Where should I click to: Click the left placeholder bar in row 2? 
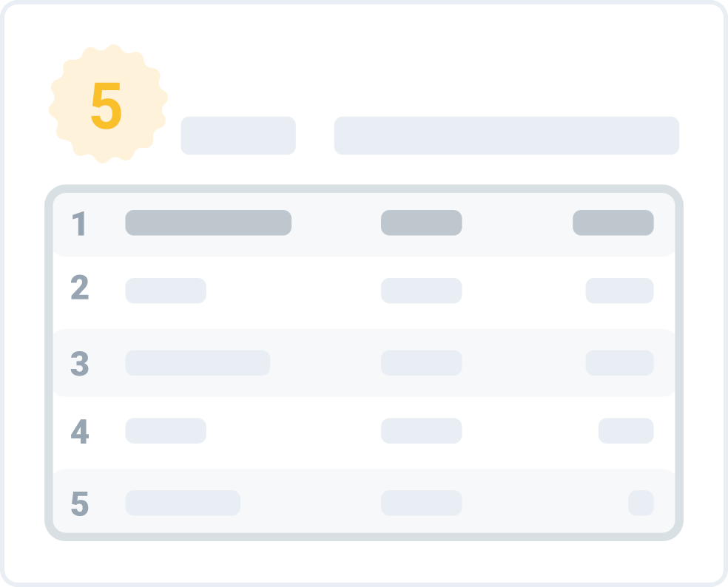pos(166,291)
